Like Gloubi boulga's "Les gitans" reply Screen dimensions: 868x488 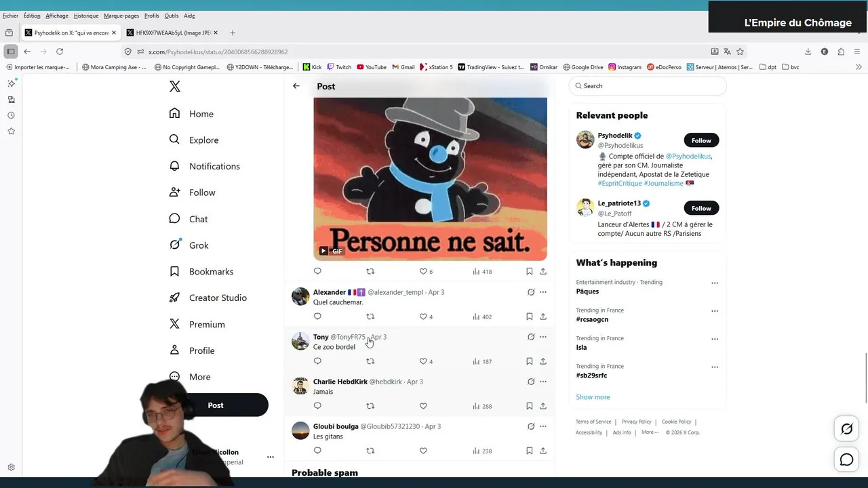tap(423, 451)
